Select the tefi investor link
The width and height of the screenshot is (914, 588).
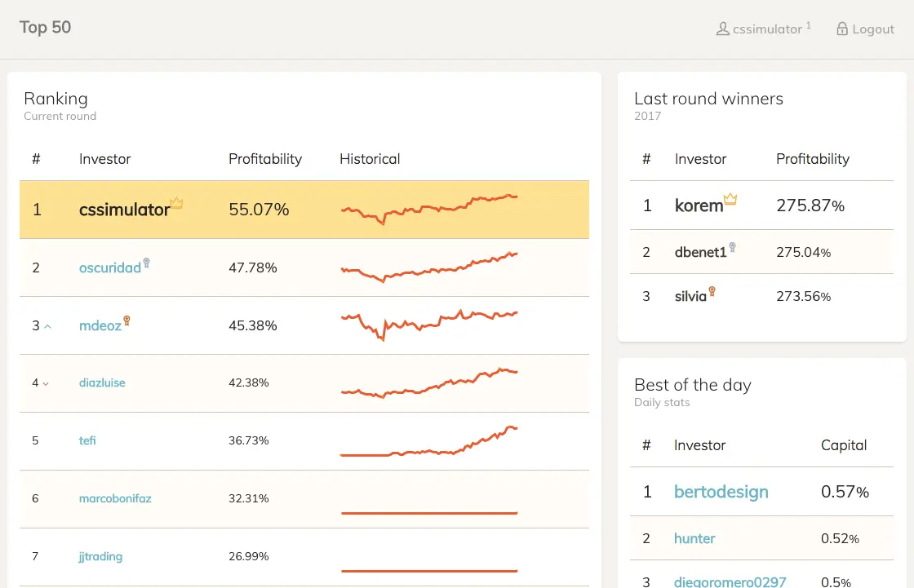(x=87, y=440)
